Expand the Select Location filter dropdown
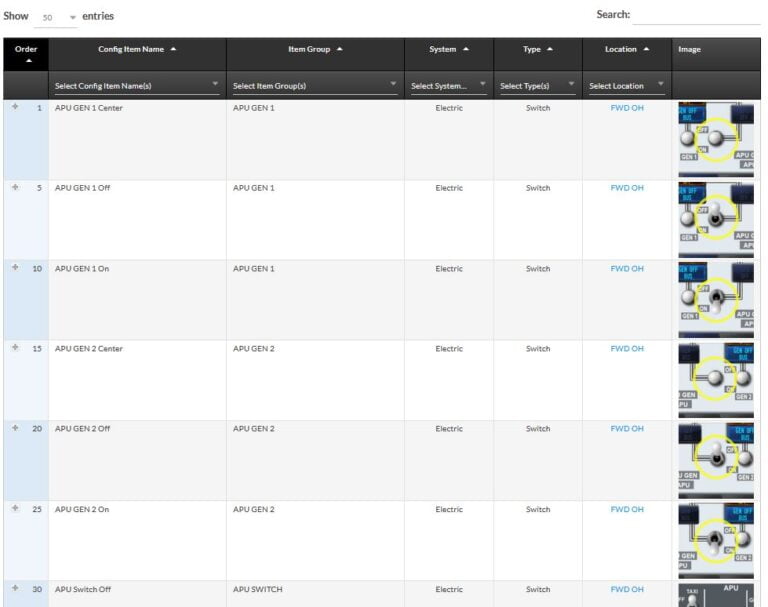 [x=626, y=85]
